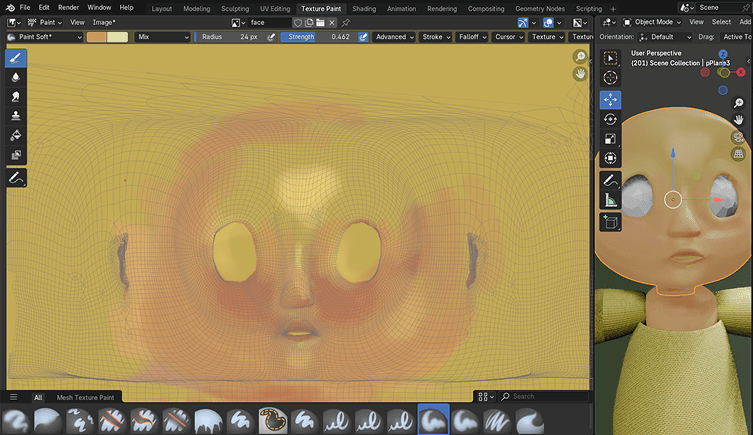This screenshot has width=753, height=435.
Task: Toggle the fake user shield for face image
Action: (x=298, y=22)
